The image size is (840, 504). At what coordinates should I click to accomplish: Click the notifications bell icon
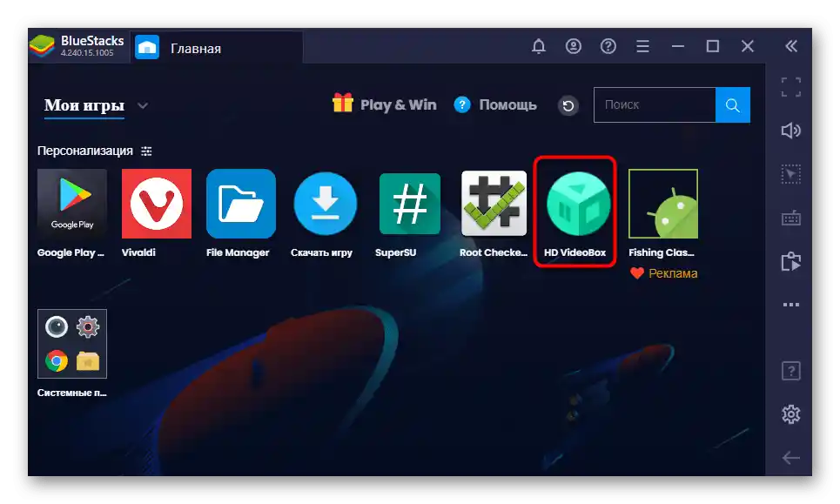tap(539, 47)
